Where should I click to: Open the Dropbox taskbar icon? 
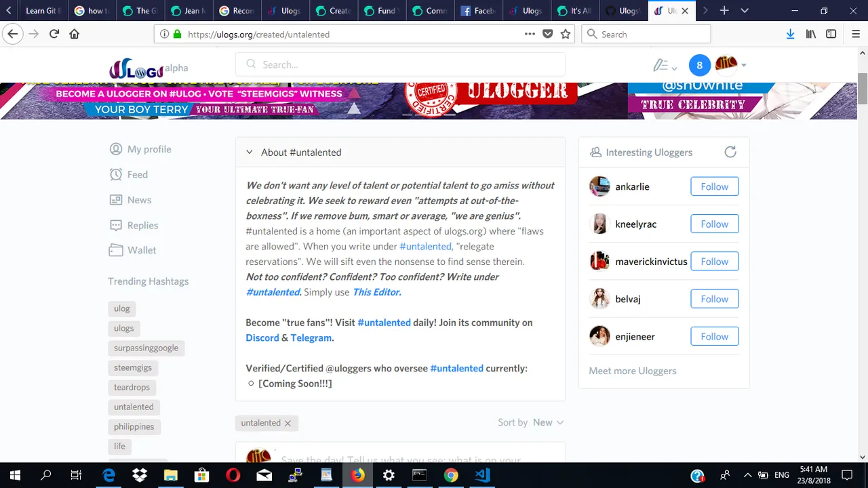point(139,475)
